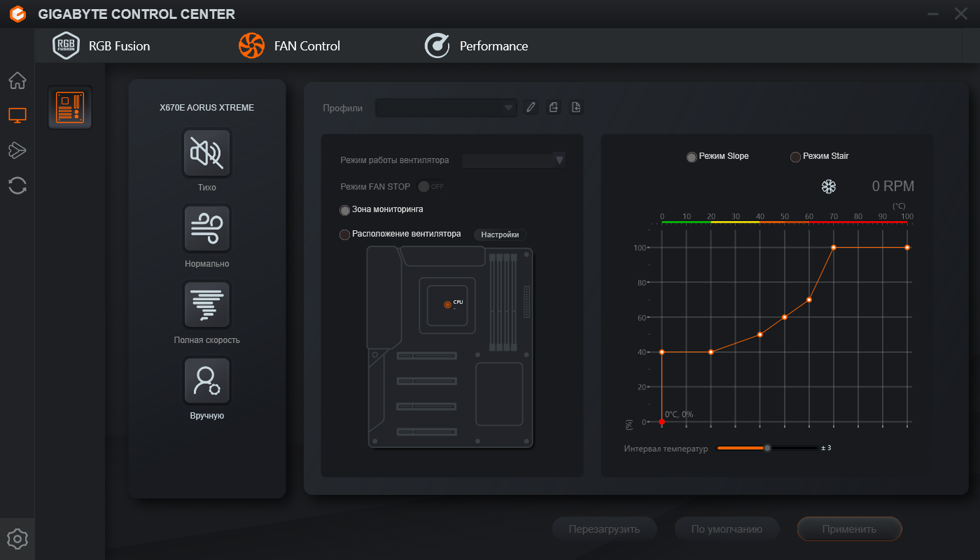This screenshot has width=980, height=560.
Task: Click the Интервал температур slider handle
Action: pos(767,448)
